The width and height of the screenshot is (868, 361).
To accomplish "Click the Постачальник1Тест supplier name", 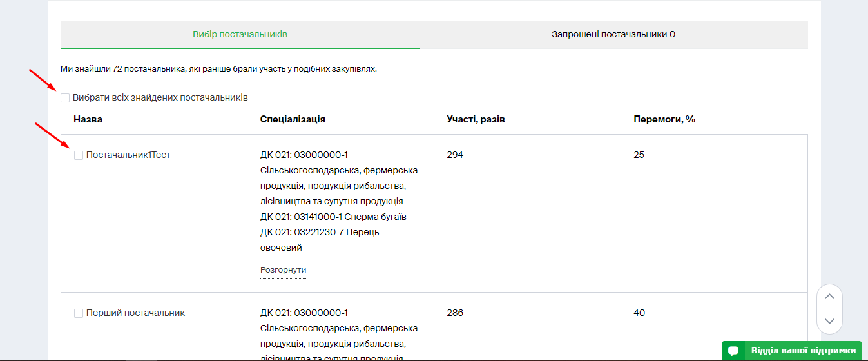I will point(128,155).
